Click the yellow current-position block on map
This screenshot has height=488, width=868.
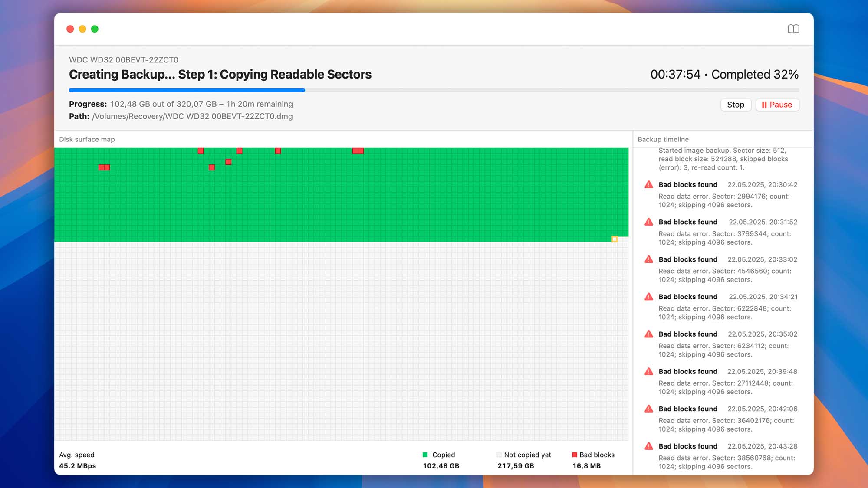pos(615,239)
